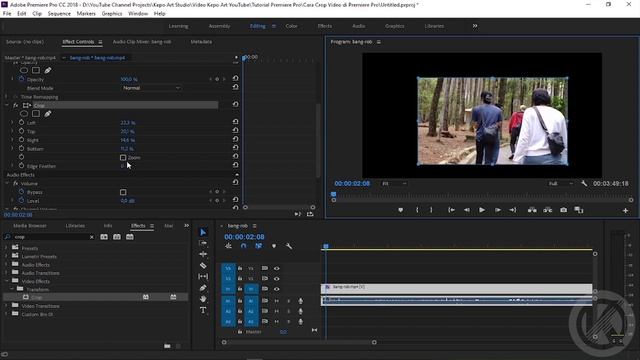Viewport: 640px width, 360px height.
Task: Select the Pen tool in the tools panel
Action: (203, 288)
